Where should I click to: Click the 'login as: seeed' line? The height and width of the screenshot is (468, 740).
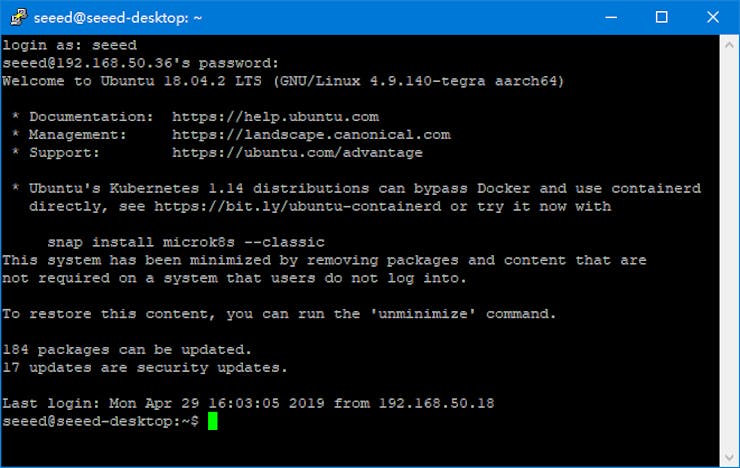[x=69, y=44]
